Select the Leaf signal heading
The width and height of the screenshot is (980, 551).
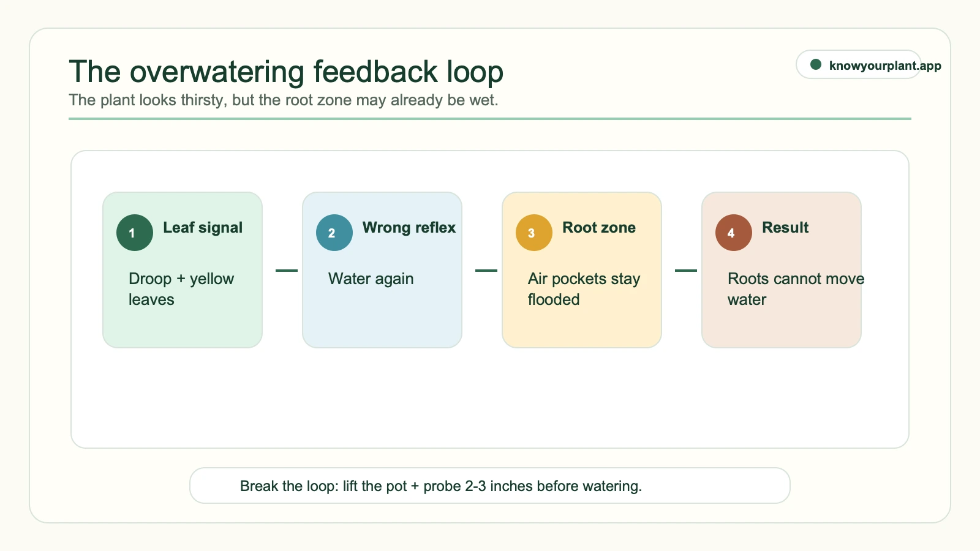tap(203, 228)
